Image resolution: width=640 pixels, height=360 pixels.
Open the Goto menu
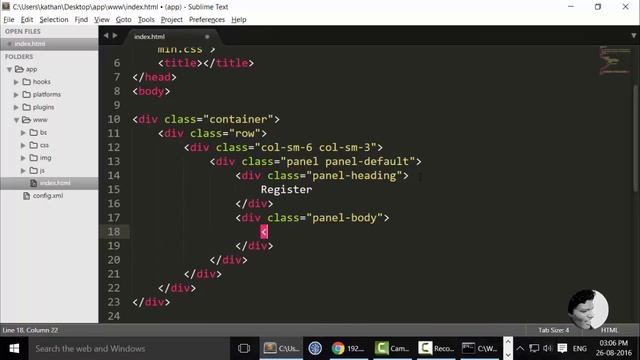pyautogui.click(x=123, y=20)
